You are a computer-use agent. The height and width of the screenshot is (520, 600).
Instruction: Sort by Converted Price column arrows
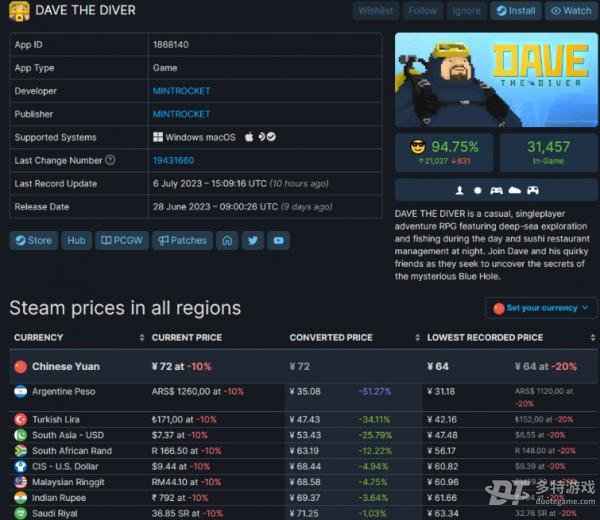pyautogui.click(x=417, y=337)
